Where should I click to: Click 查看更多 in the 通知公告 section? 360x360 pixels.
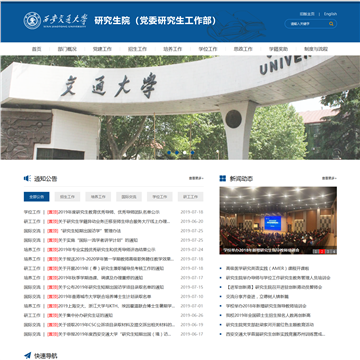(x=196, y=179)
